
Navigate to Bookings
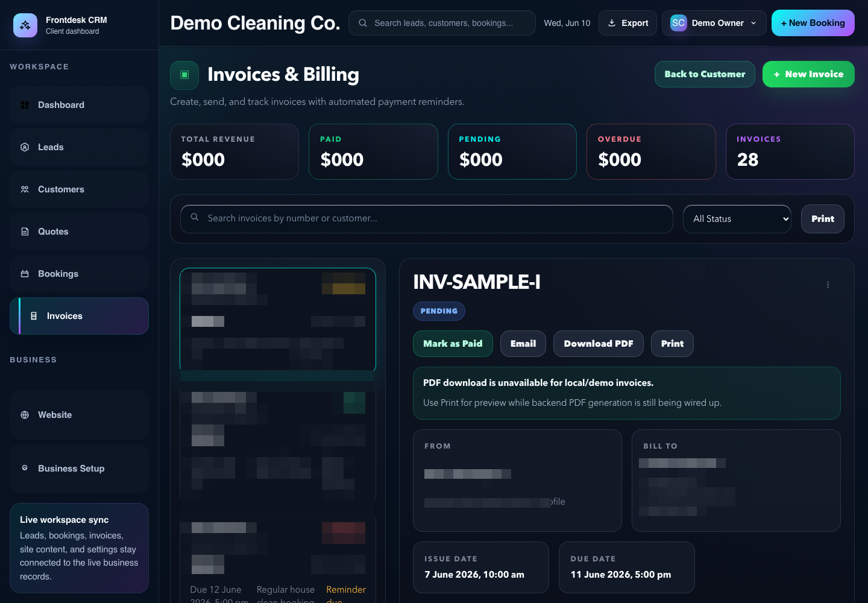[x=79, y=274]
